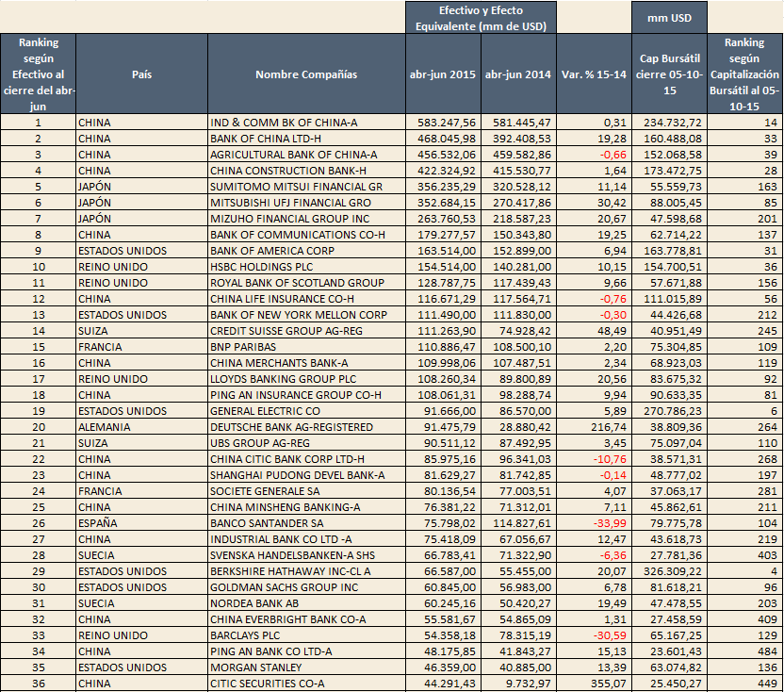Click the 'abr-jun 2014' column header
784x692 pixels.
tap(518, 74)
